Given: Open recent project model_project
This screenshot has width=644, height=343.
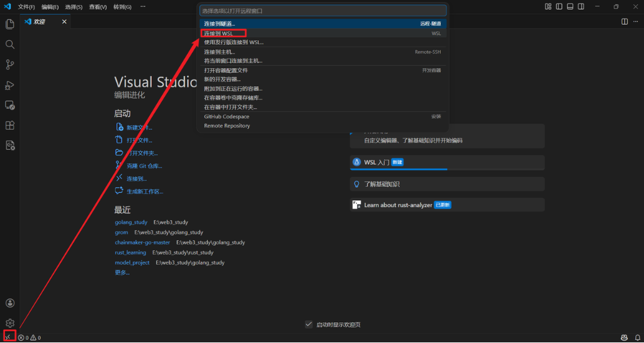Looking at the screenshot, I should coord(132,262).
